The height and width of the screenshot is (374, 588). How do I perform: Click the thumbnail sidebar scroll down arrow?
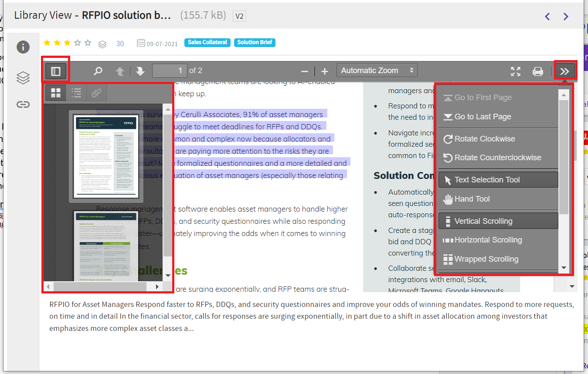coord(168,275)
